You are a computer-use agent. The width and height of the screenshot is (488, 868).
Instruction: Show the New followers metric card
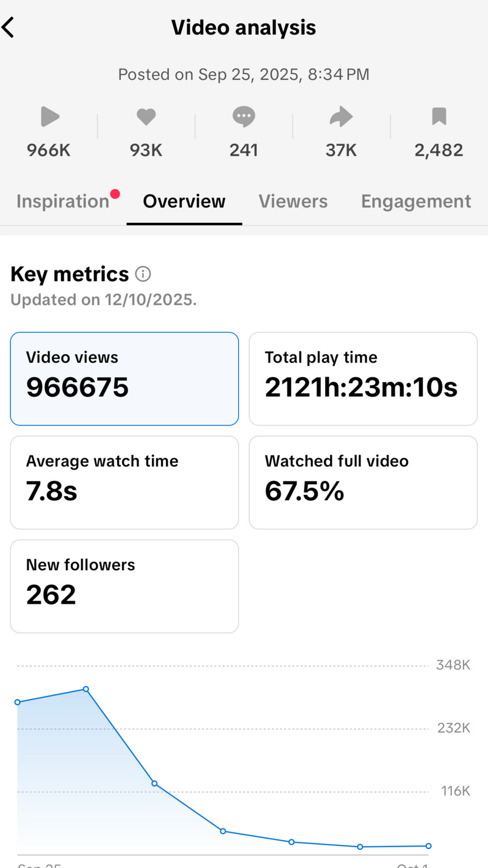(124, 586)
